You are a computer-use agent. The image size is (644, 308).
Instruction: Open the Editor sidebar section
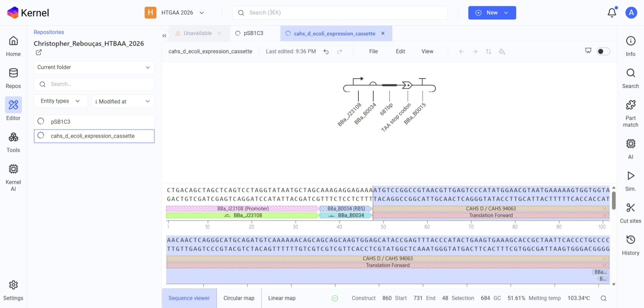point(13,109)
